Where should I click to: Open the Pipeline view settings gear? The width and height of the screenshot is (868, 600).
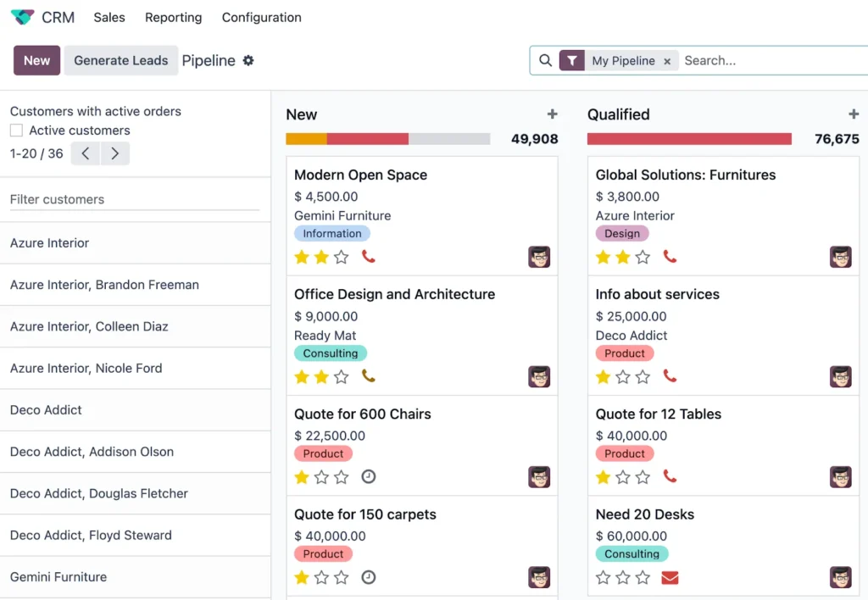[248, 59]
